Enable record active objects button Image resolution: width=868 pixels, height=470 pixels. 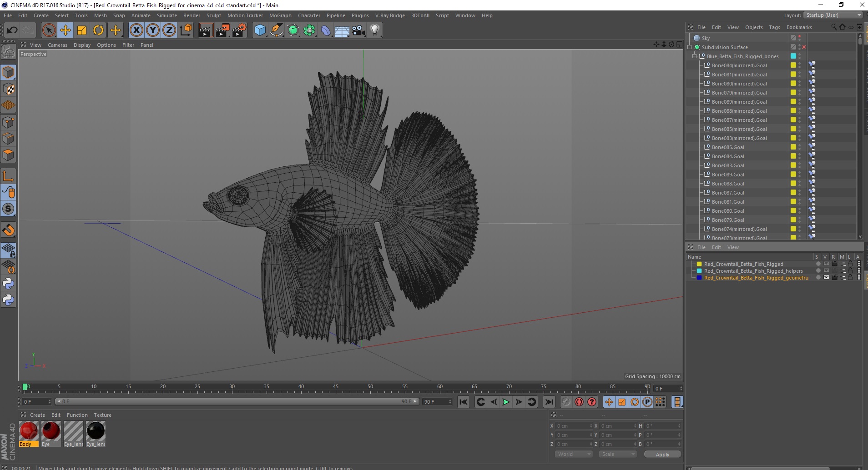point(566,402)
